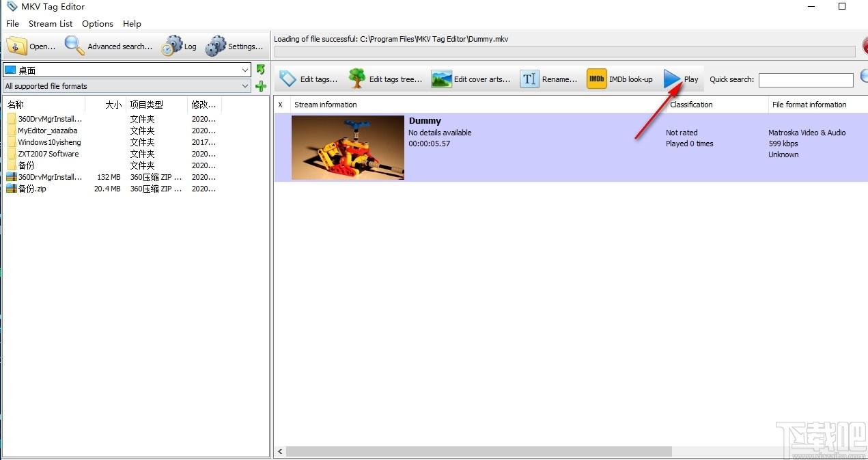Click 'Not rated' classification text

[682, 133]
